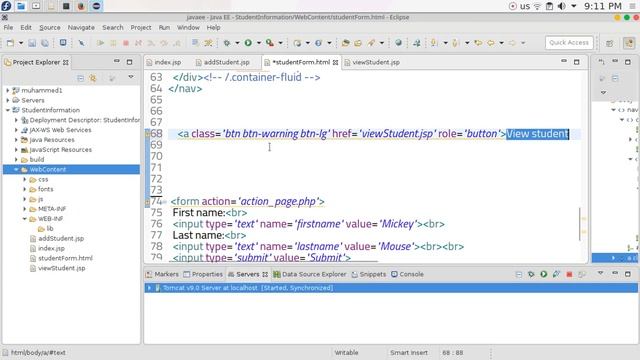Open the Project menu
The height and width of the screenshot is (360, 640).
click(x=141, y=27)
